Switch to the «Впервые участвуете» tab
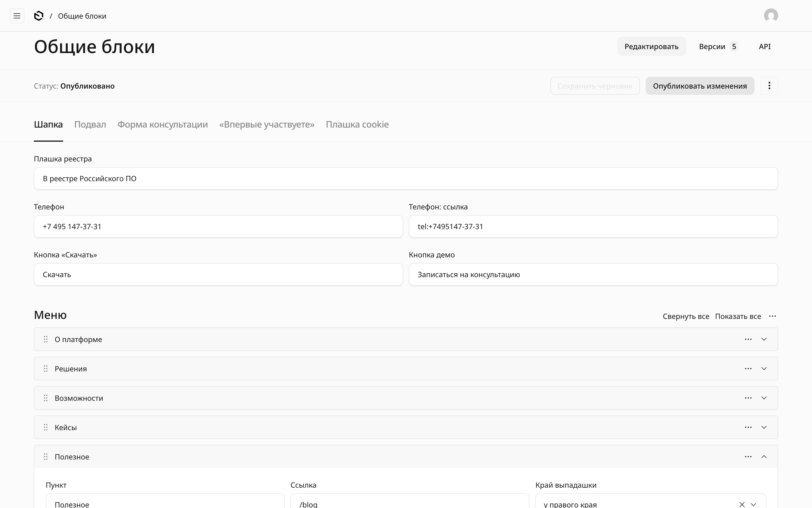 point(267,125)
